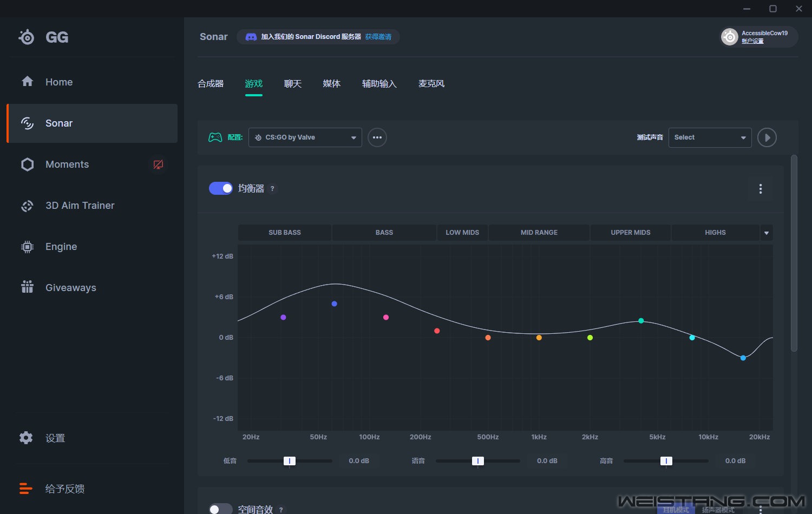Click the settings gear icon 设置
This screenshot has height=514, width=812.
pos(26,438)
